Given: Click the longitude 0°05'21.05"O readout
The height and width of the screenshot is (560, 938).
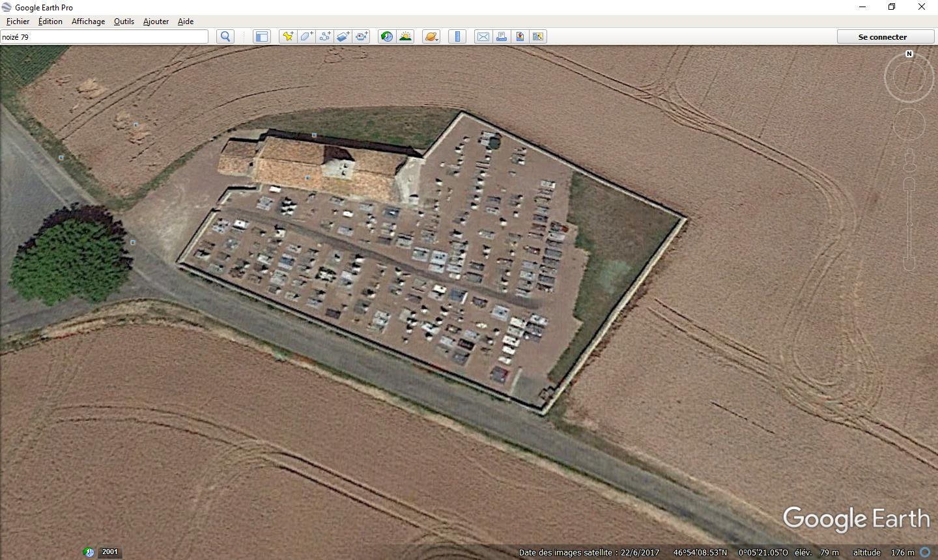Looking at the screenshot, I should tap(763, 553).
